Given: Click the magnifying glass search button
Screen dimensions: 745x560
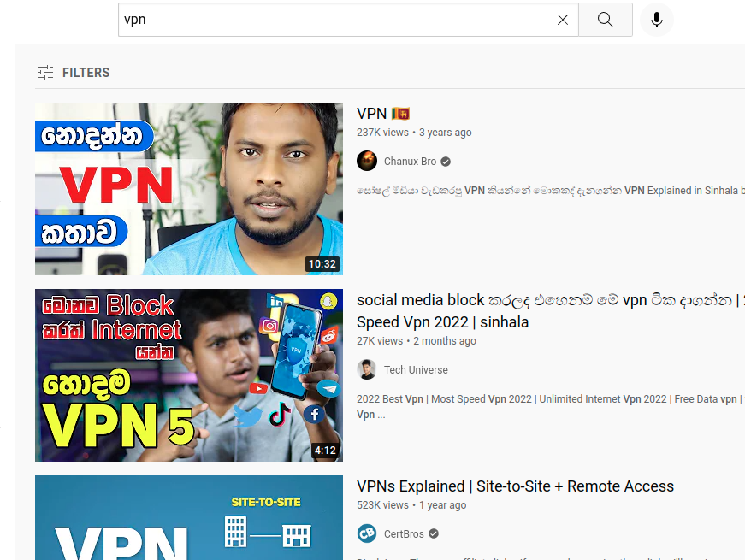Looking at the screenshot, I should [x=606, y=20].
